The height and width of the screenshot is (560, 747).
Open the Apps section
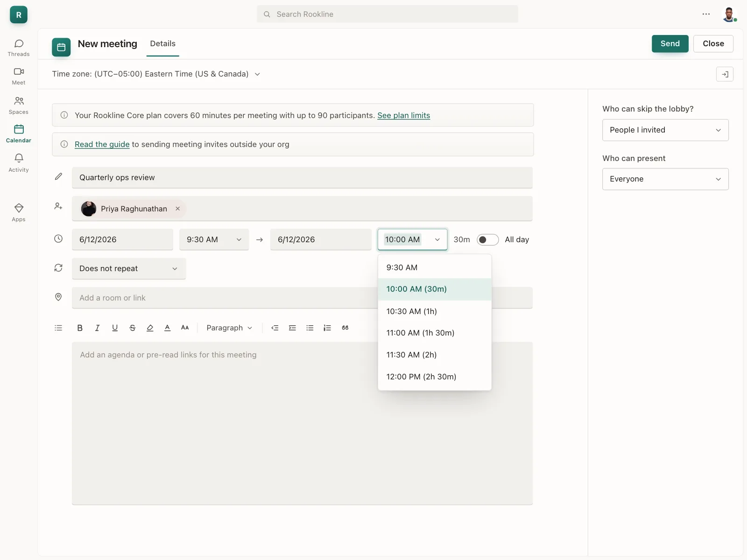point(19,213)
